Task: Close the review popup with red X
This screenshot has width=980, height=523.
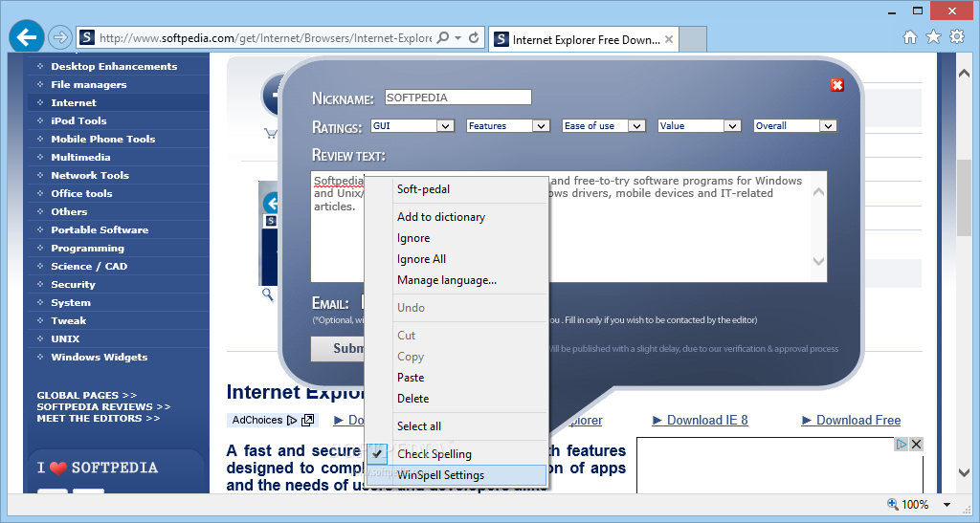Action: tap(837, 85)
